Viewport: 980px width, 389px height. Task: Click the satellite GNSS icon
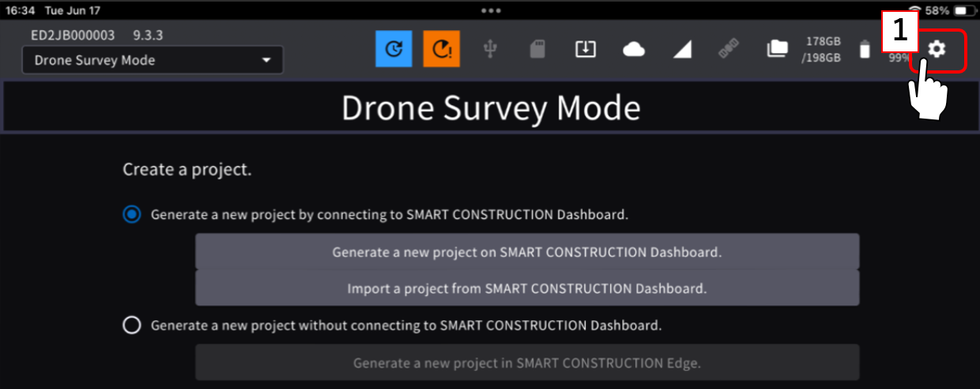(728, 50)
